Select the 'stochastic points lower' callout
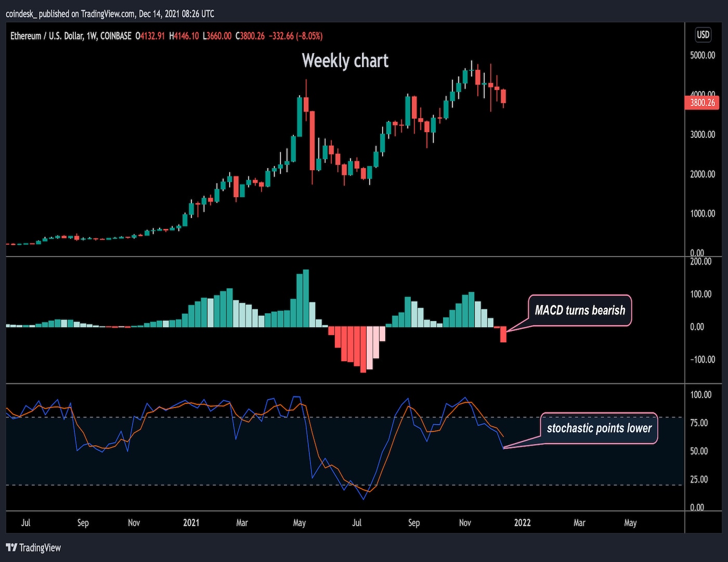The width and height of the screenshot is (728, 562). pos(599,428)
